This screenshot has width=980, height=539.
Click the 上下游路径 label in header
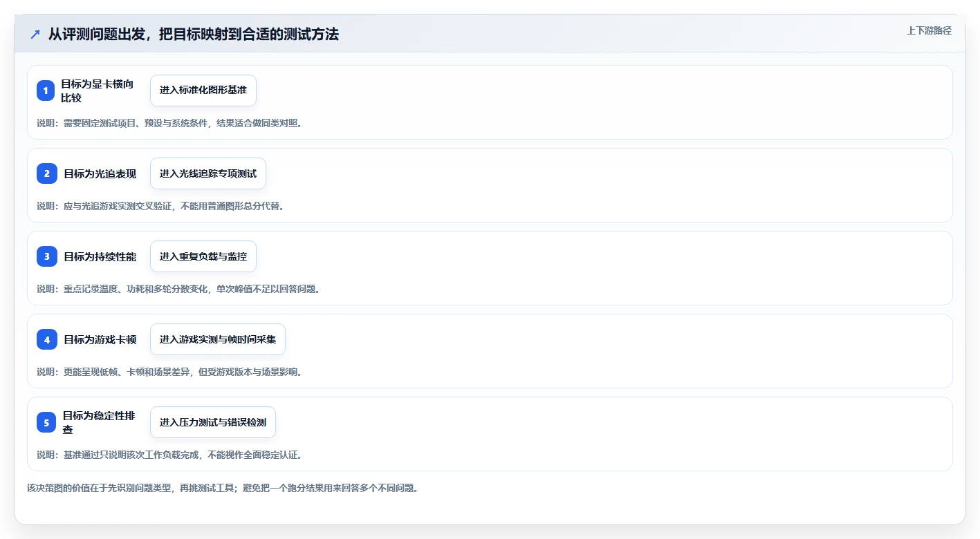point(929,30)
